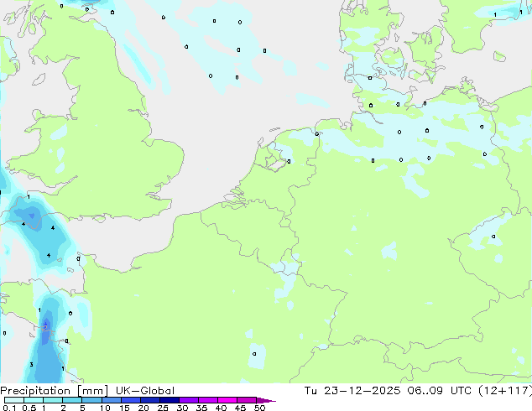Image resolution: width=532 pixels, height=411 pixels.
Task: Click the 1–2 mm legend color swatch
Action: tap(53, 400)
